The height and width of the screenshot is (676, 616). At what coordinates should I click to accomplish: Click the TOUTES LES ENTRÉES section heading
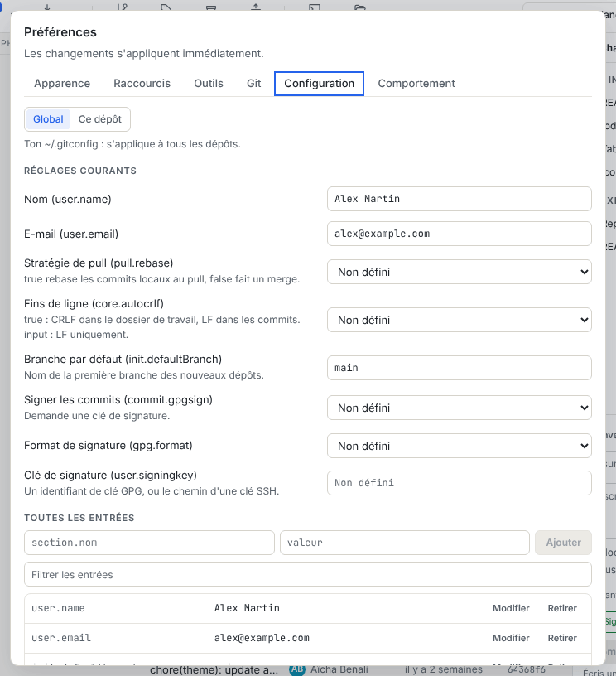click(79, 518)
